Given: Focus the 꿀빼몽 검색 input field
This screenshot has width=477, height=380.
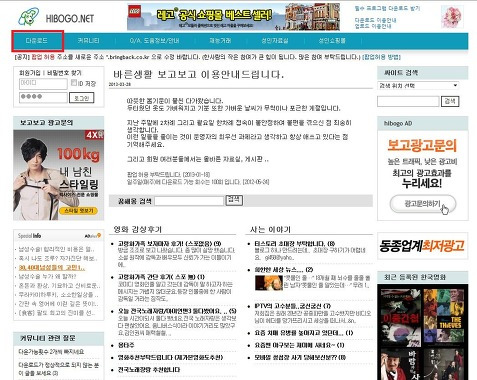Looking at the screenshot, I should pos(189,201).
